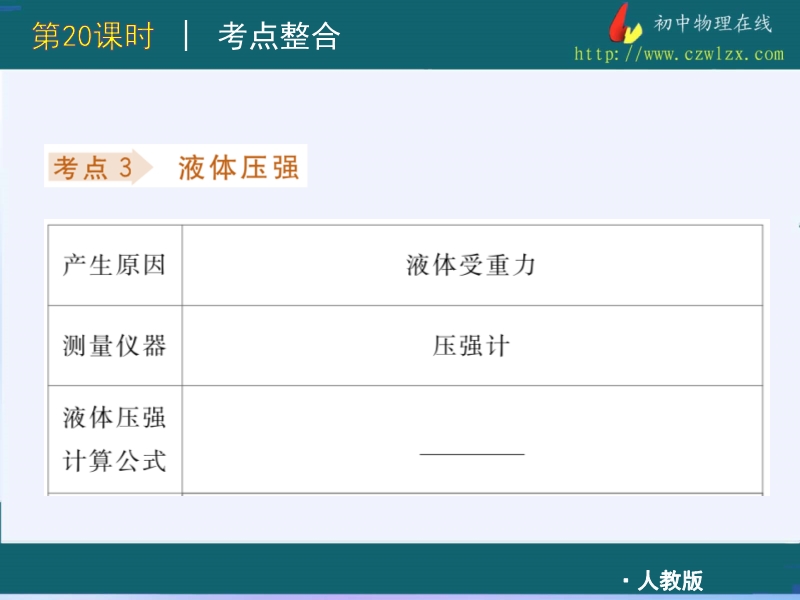
Task: Click the 初中物理在线 site title
Action: 713,23
